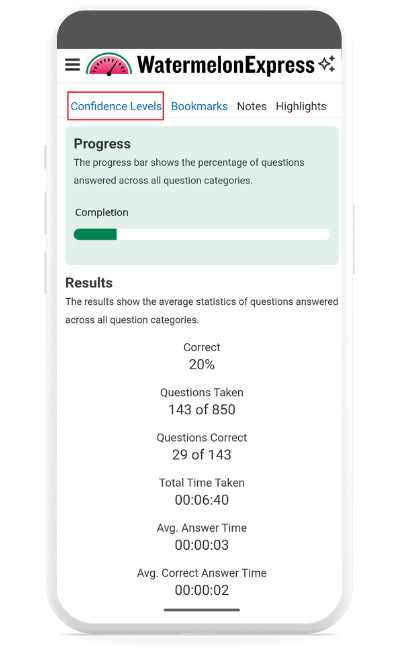400x650 pixels.
Task: Tap the 29 of 143 questions correct value
Action: pos(202,455)
